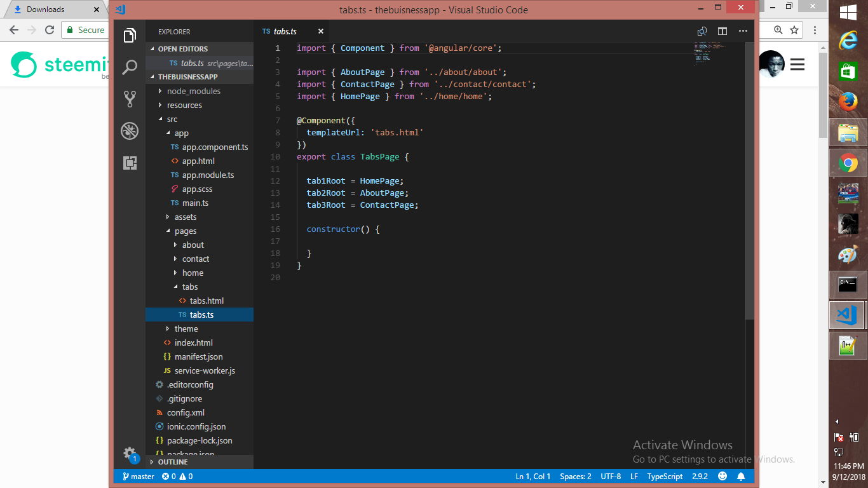
Task: Click the editor vertical scrollbar
Action: (x=750, y=180)
